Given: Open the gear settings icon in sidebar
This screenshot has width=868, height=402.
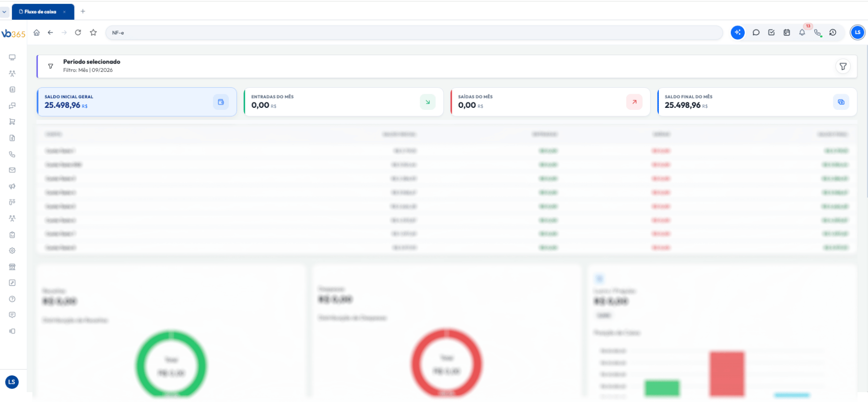Looking at the screenshot, I should pyautogui.click(x=12, y=251).
